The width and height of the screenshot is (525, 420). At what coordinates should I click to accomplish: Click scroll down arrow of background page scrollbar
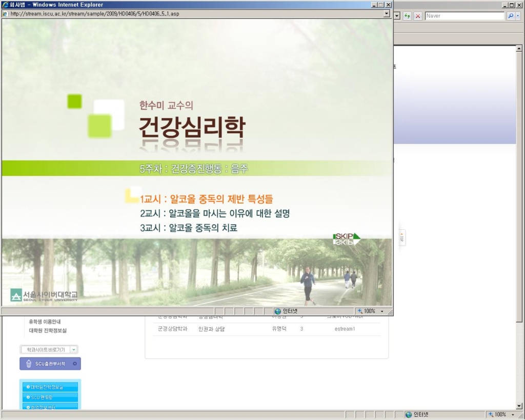pyautogui.click(x=519, y=406)
